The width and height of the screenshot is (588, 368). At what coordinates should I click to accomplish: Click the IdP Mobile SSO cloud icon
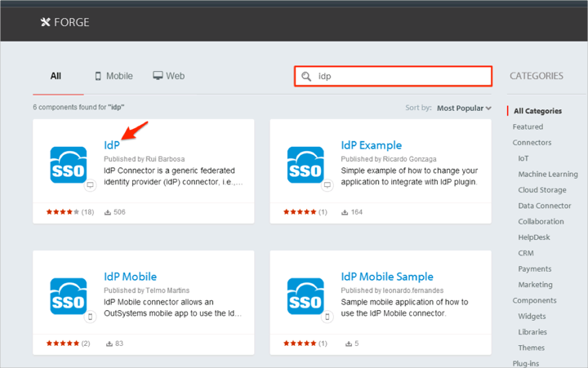68,296
